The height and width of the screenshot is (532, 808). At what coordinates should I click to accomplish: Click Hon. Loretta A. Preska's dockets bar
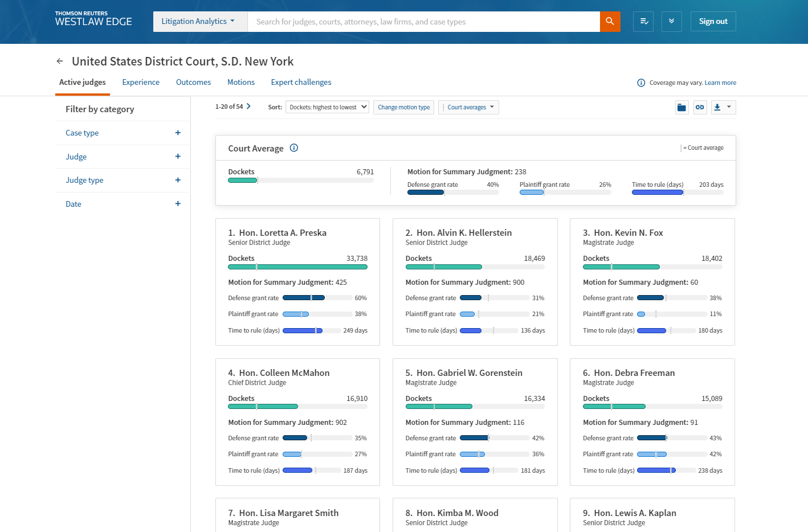[297, 267]
